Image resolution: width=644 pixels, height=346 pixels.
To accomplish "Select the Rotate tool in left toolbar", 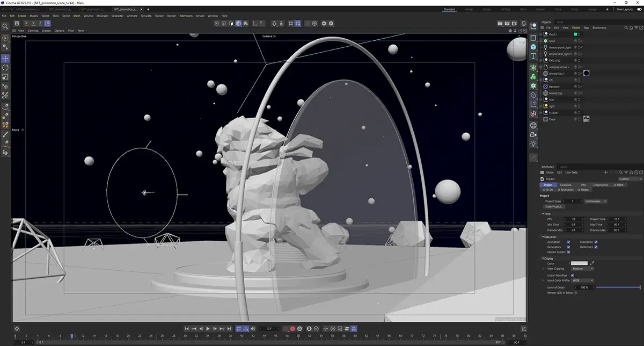I will [x=5, y=67].
